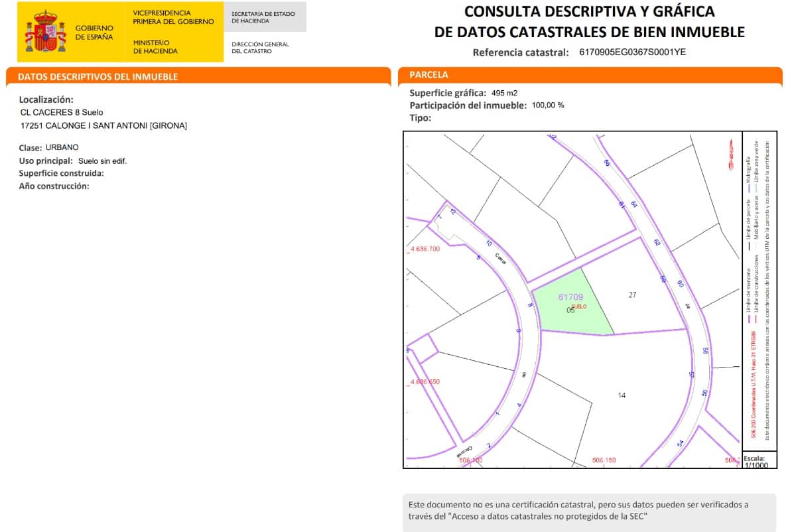Select large parcel numbered 14
790x532 pixels.
point(622,396)
